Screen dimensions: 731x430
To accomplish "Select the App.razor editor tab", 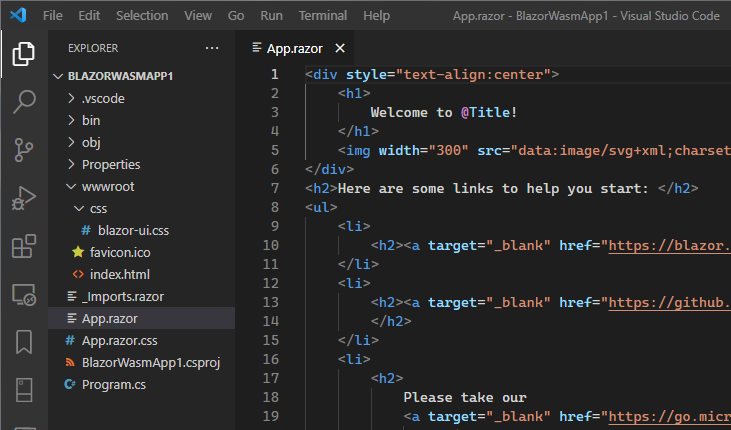I will tap(295, 49).
